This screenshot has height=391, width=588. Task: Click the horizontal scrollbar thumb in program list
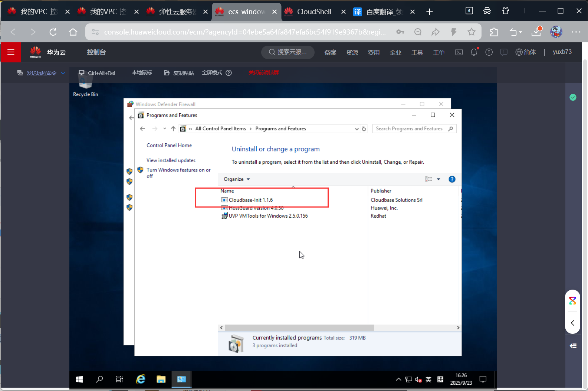point(299,328)
